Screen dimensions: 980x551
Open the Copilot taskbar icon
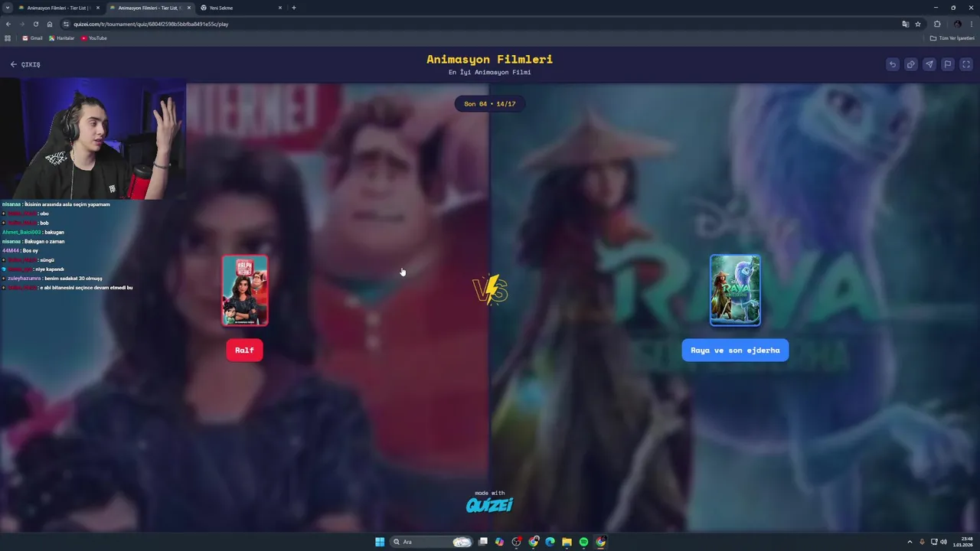pos(499,542)
